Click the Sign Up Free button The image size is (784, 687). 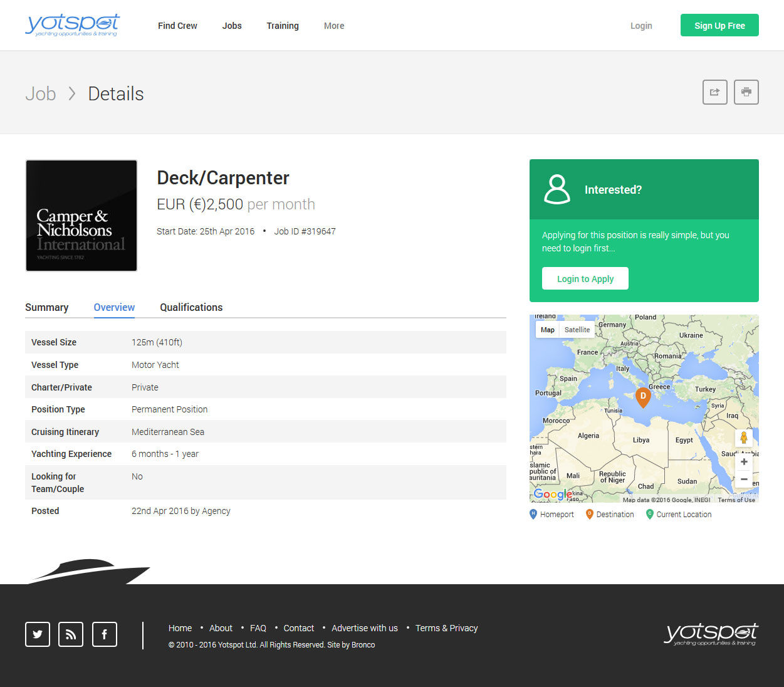(x=719, y=25)
